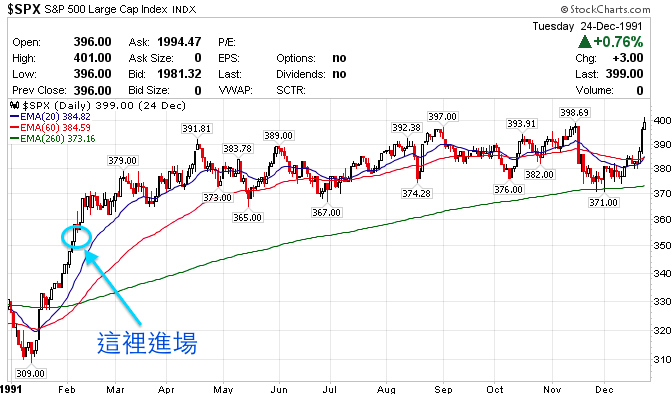672x394 pixels.
Task: Select the Bid Size value 0
Action: (x=198, y=90)
